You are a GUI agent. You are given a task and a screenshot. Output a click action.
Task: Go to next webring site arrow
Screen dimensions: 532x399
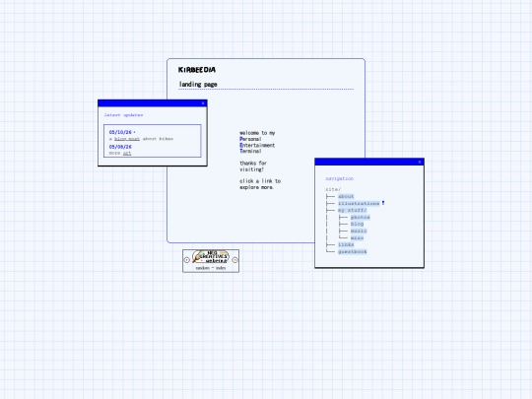coord(234,260)
